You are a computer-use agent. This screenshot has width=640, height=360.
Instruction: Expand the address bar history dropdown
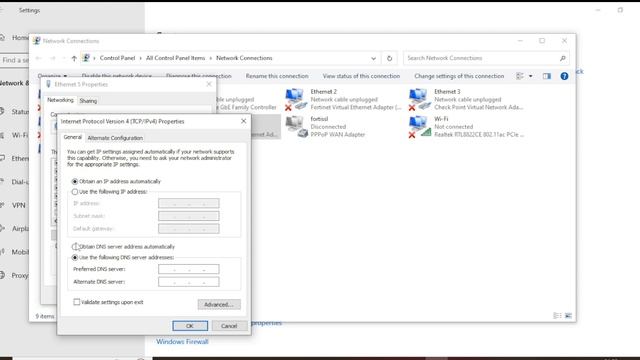tap(373, 58)
